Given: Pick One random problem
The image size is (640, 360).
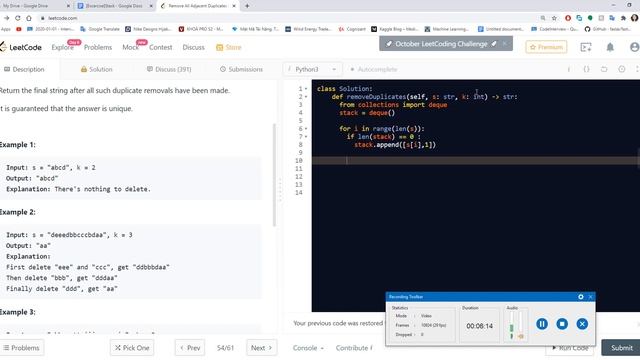Looking at the screenshot, I should tap(132, 348).
